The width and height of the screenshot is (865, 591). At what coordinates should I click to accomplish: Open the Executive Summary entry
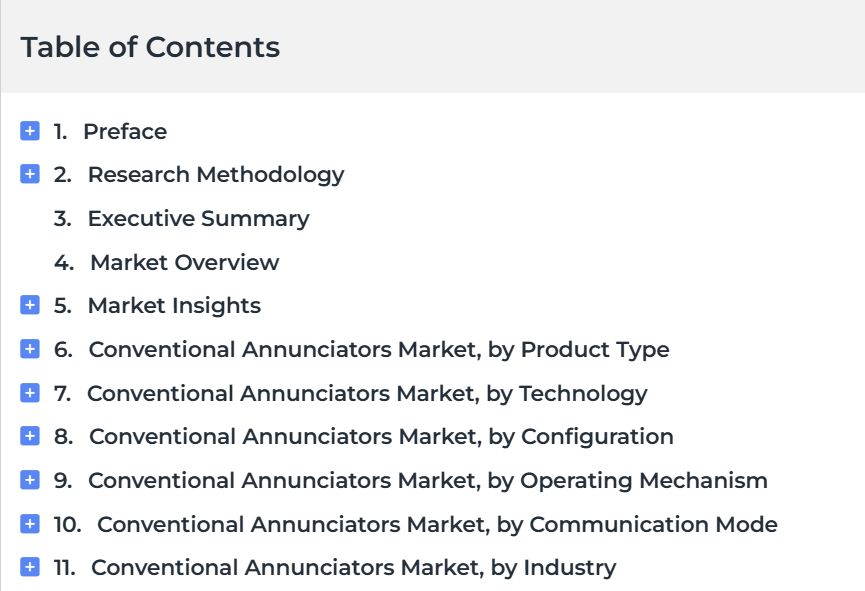pos(199,219)
